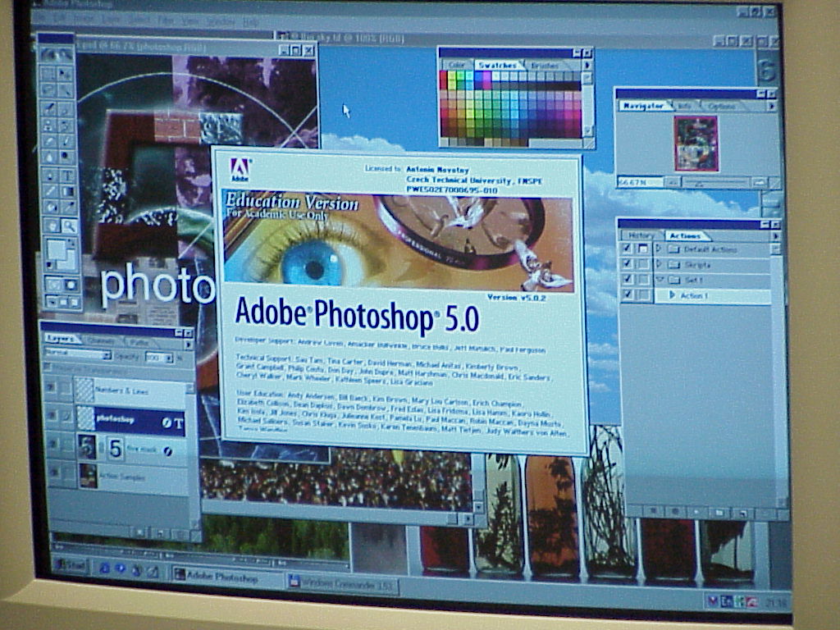Switch to the Color tab
This screenshot has height=630, width=840.
tap(457, 65)
